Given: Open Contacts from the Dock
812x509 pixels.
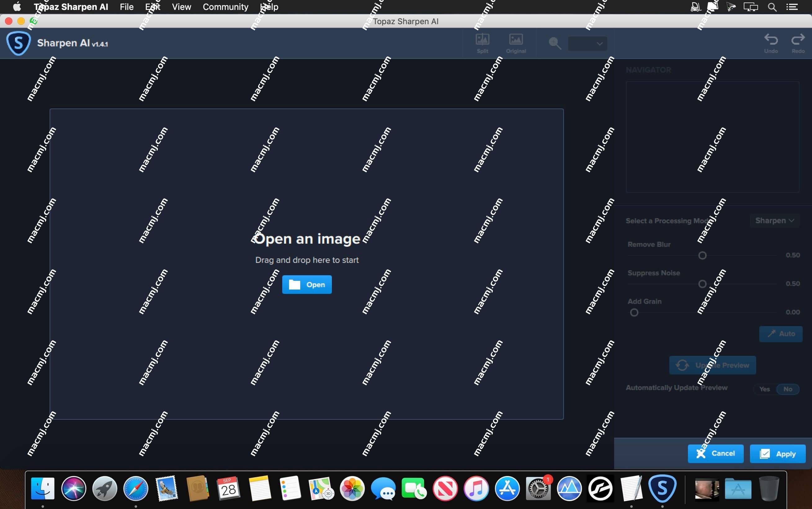Looking at the screenshot, I should tap(198, 489).
